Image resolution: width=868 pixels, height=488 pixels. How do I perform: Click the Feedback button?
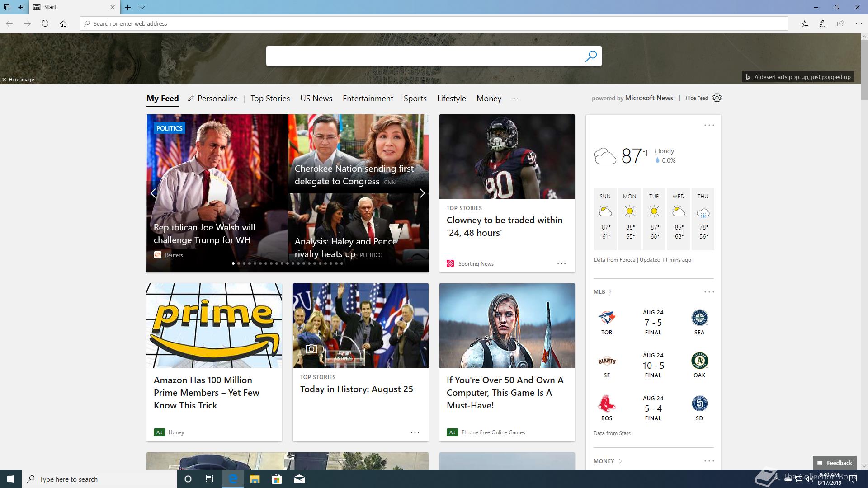[835, 463]
